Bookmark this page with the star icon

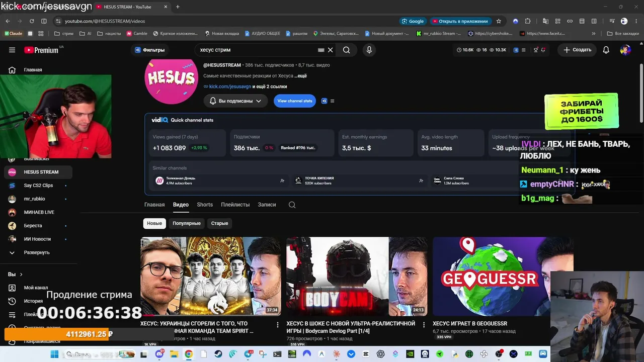click(499, 21)
